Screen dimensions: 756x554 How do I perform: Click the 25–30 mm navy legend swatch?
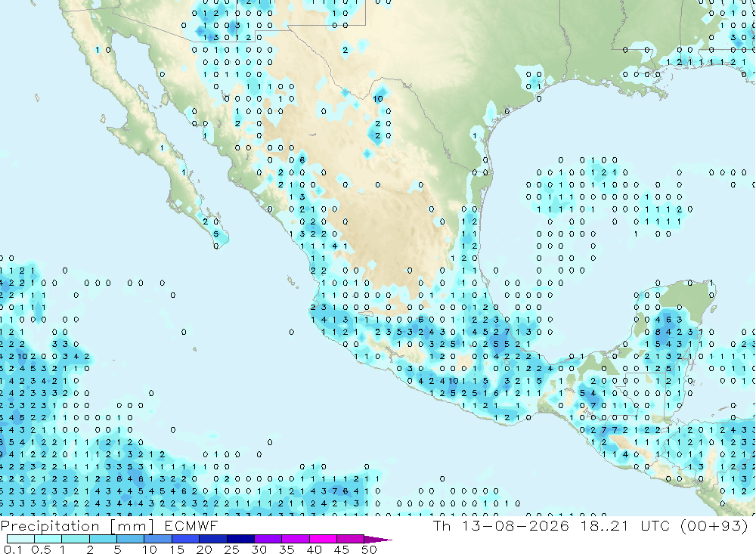(x=240, y=539)
